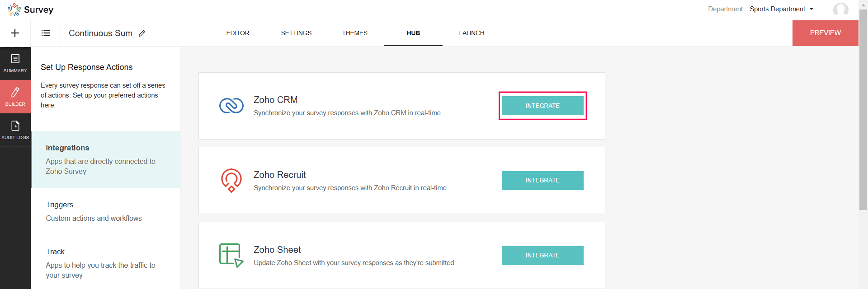Click the Zoho Sheet title text

(x=277, y=250)
